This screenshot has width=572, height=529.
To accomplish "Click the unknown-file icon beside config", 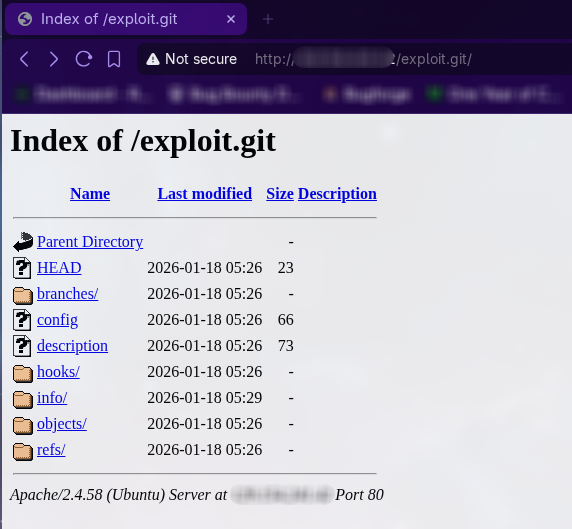I will (22, 320).
